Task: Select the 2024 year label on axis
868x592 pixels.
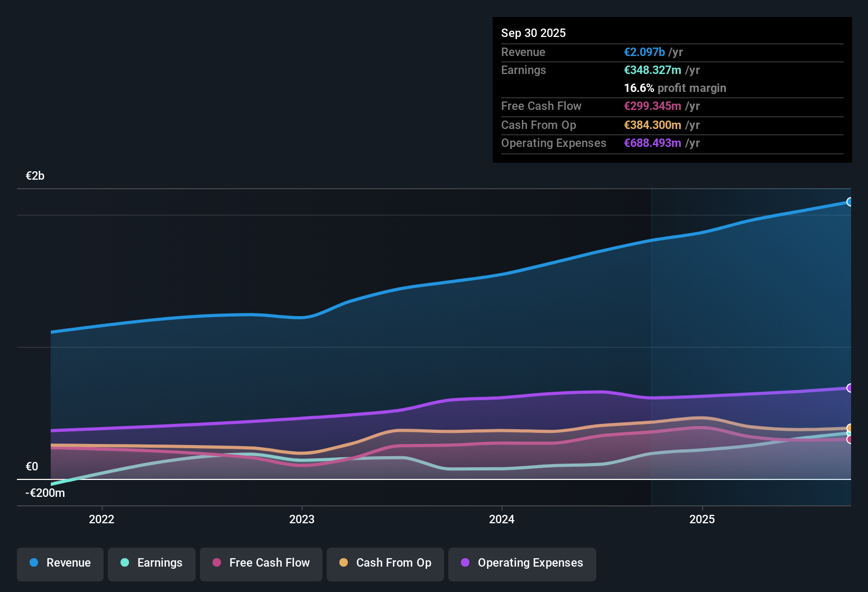Action: tap(501, 520)
